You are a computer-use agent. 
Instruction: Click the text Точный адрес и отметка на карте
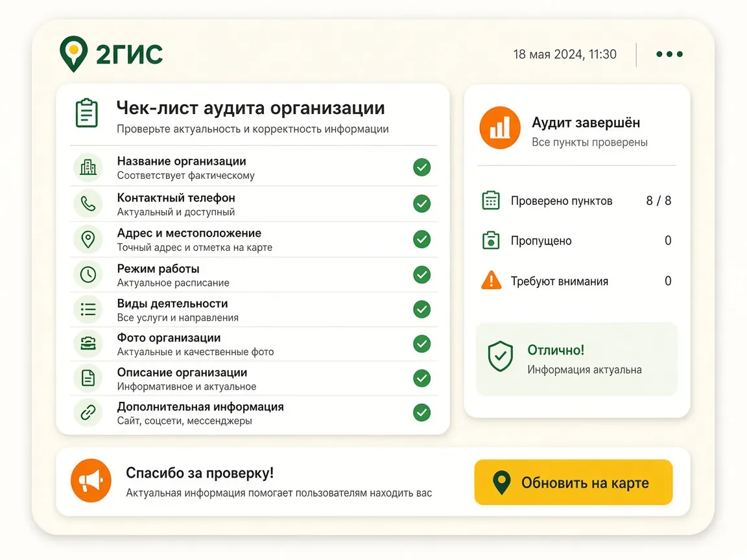(195, 247)
